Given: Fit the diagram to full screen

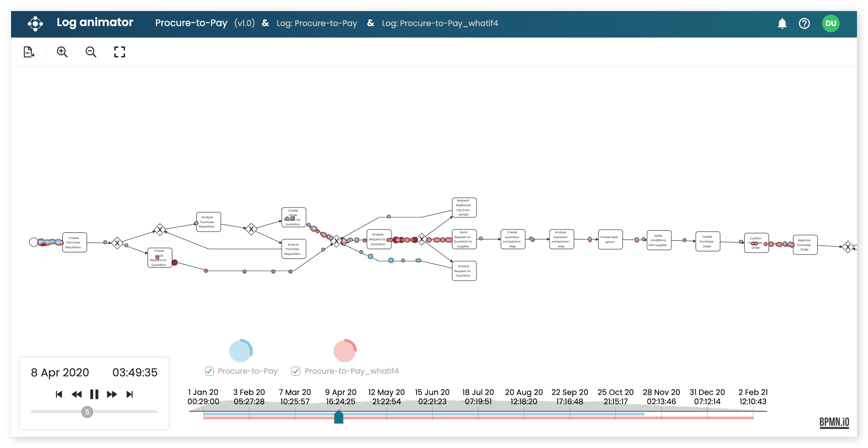Looking at the screenshot, I should [x=119, y=52].
